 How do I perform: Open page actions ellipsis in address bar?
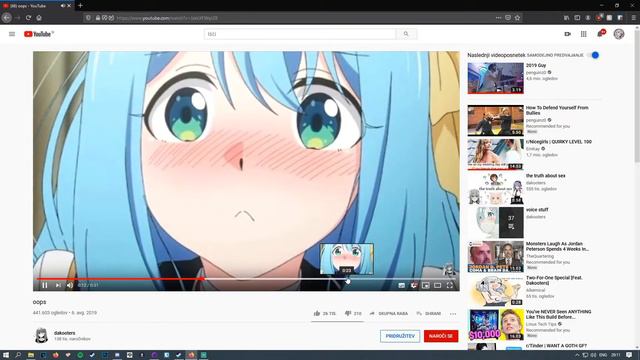498,18
